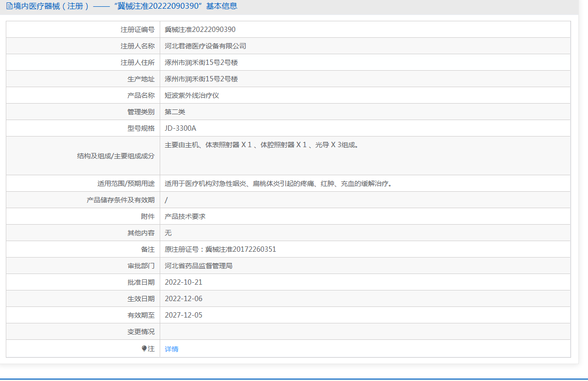Select model number JD-3300A
Screen dimensions: 588x381
click(x=181, y=128)
